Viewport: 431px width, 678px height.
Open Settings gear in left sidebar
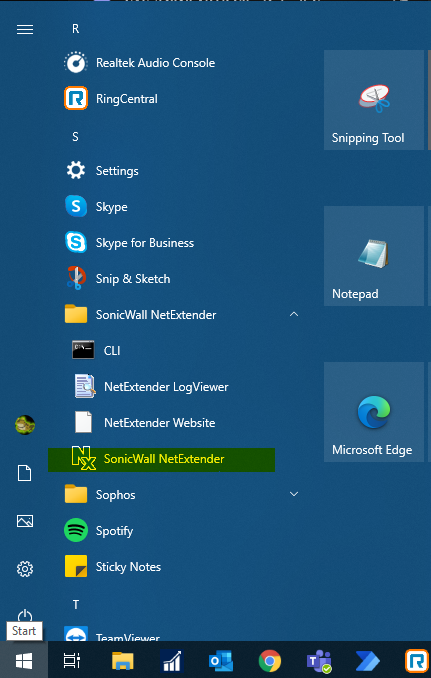tap(25, 569)
